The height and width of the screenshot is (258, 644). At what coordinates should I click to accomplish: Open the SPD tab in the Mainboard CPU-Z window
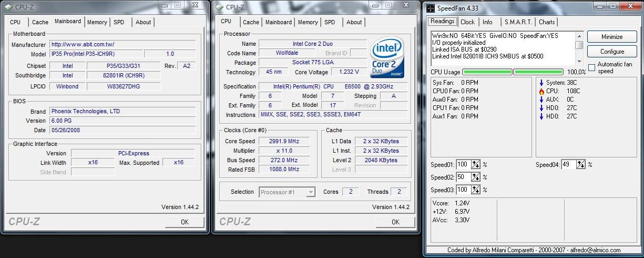pos(119,22)
